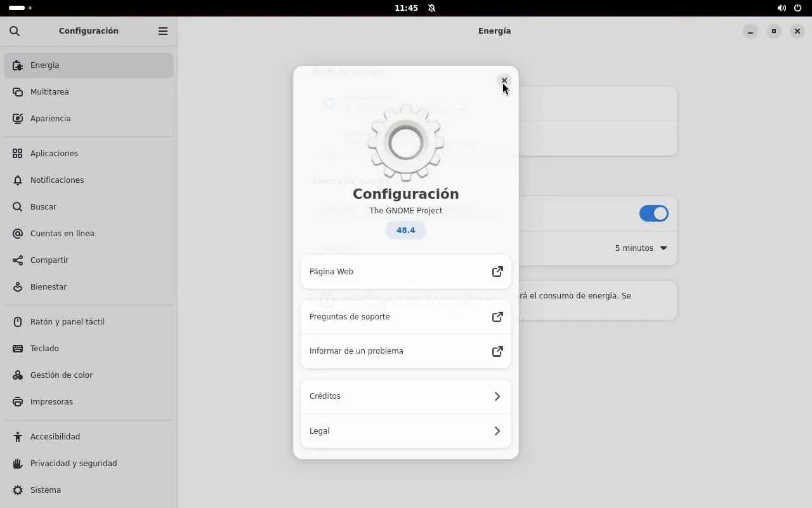Click the muted notifications bell in top bar

pos(432,8)
